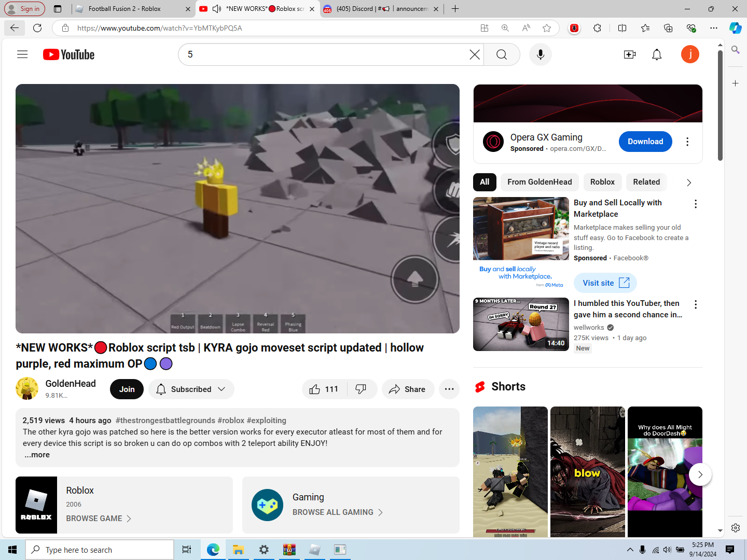
Task: Show next Shorts with right arrow
Action: pos(700,474)
